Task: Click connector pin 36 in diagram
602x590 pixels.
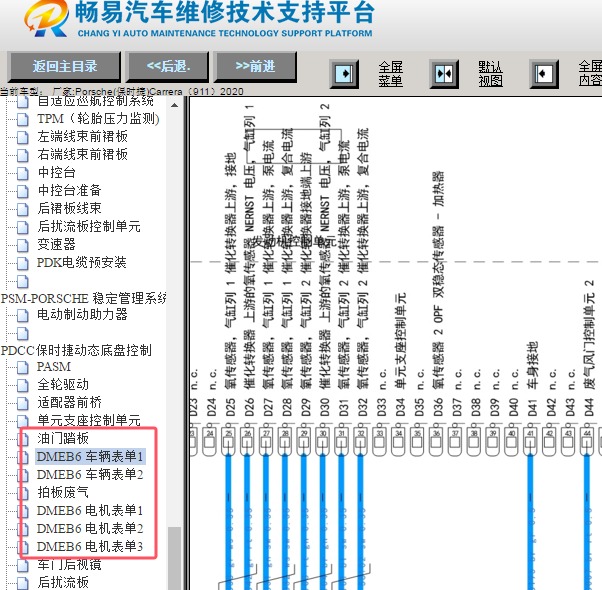Action: pyautogui.click(x=436, y=440)
